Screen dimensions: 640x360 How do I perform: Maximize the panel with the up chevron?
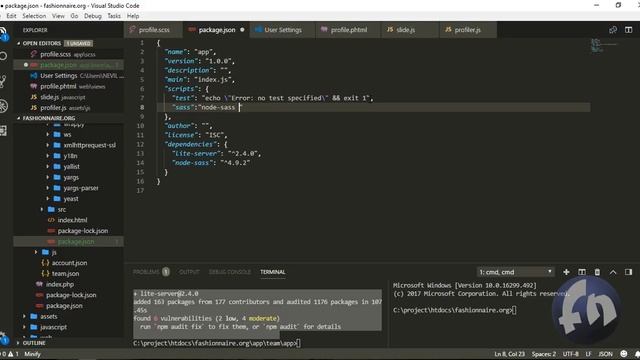click(613, 272)
